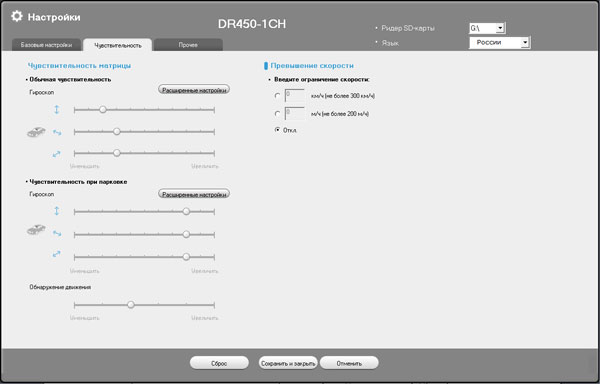Select the км/ч speed limit radio button
The width and height of the screenshot is (600, 384).
coord(277,96)
